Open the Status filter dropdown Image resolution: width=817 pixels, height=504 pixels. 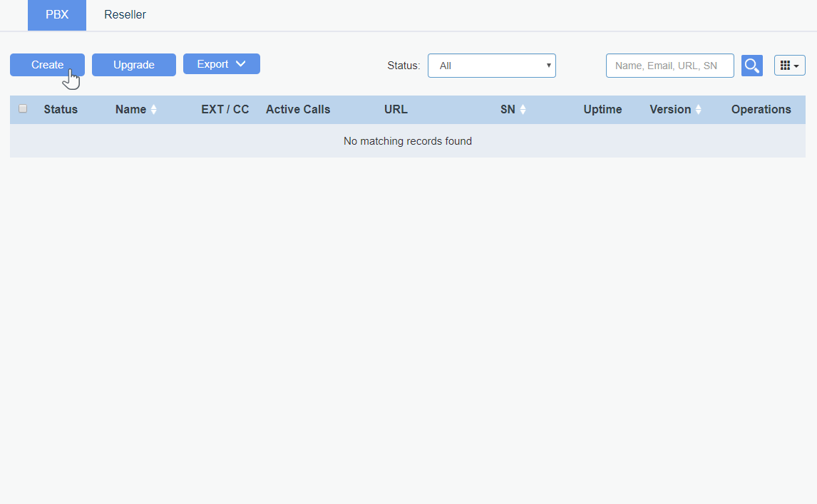pyautogui.click(x=492, y=65)
